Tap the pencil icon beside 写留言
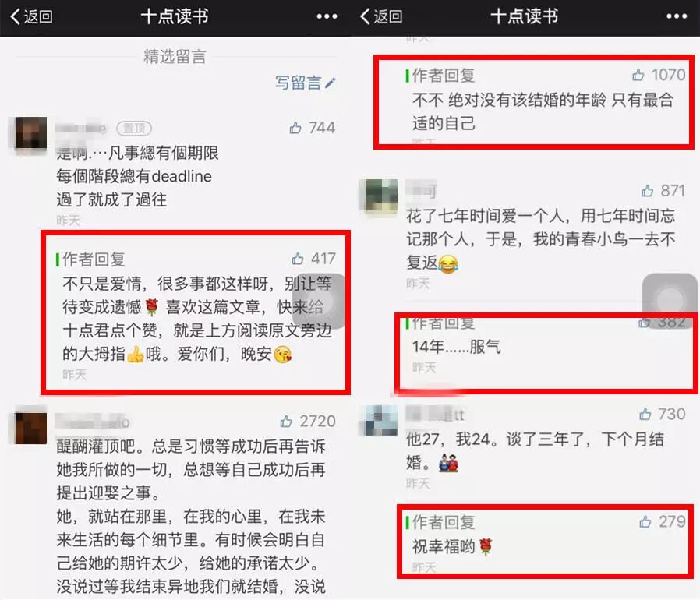Image resolution: width=700 pixels, height=600 pixels. coord(331,83)
